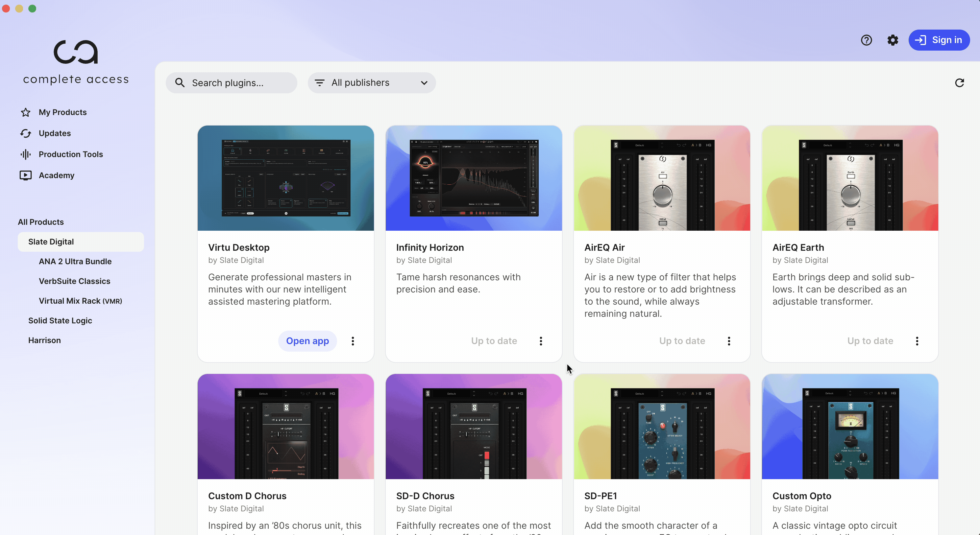Minimize the window with the yellow button
980x535 pixels.
point(19,8)
